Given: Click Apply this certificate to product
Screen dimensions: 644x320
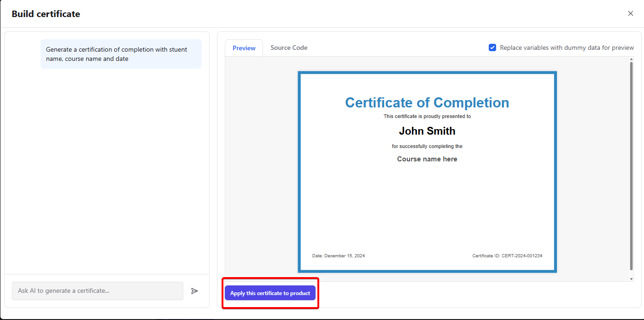Looking at the screenshot, I should [270, 293].
